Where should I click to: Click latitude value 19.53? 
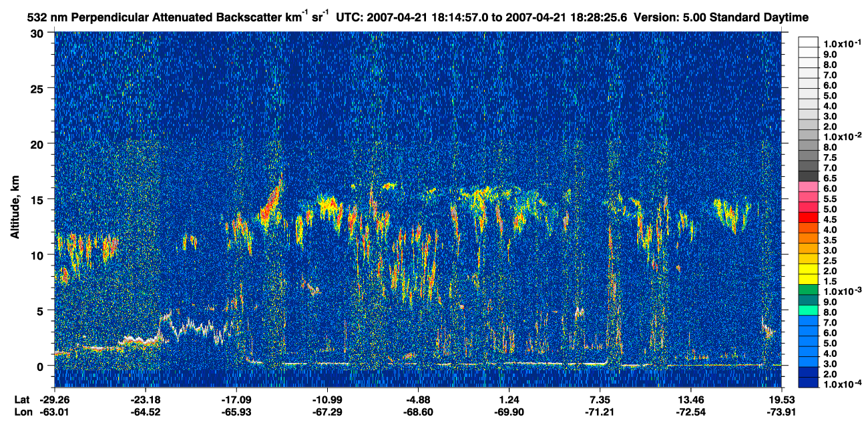click(x=782, y=400)
